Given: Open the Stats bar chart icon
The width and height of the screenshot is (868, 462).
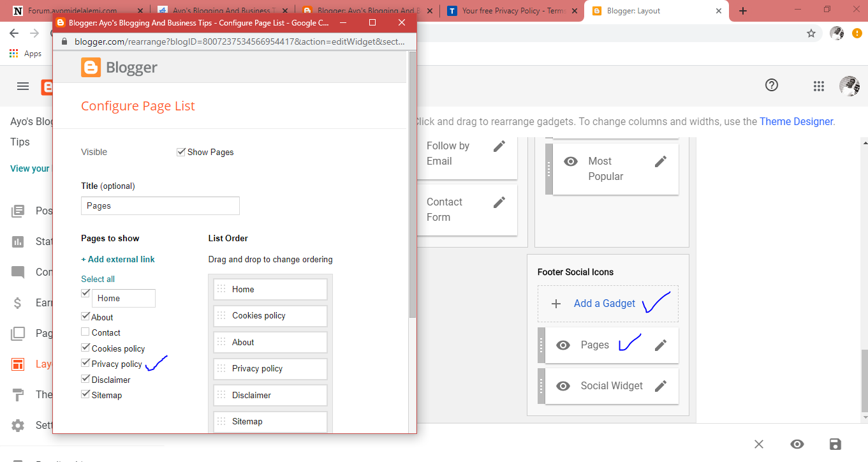Looking at the screenshot, I should pos(18,242).
